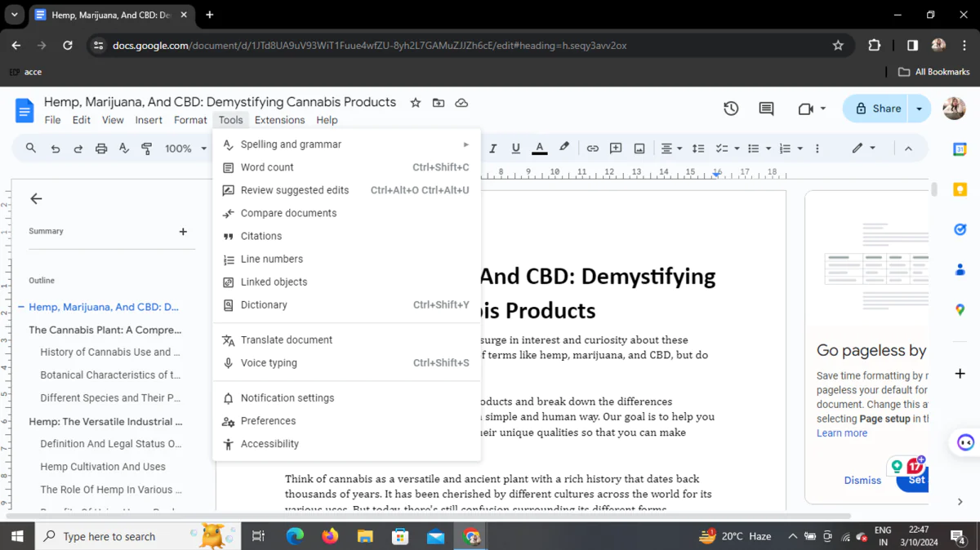Open Google Keep from the side panel
This screenshot has height=550, width=980.
click(x=960, y=189)
